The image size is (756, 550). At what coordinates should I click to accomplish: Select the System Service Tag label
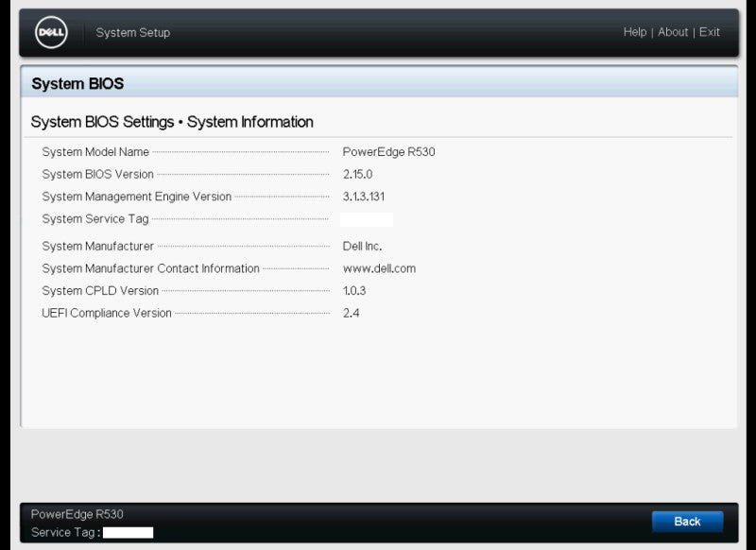(95, 219)
